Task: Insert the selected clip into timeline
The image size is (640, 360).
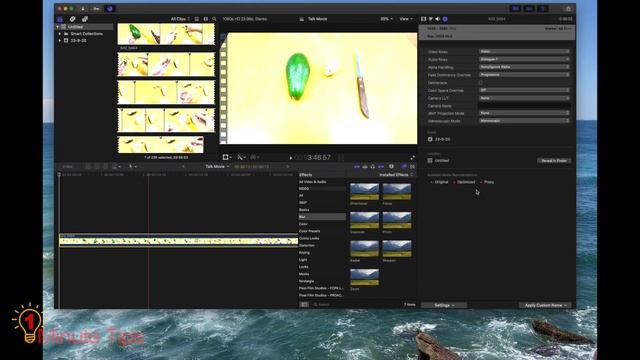Action: click(97, 167)
